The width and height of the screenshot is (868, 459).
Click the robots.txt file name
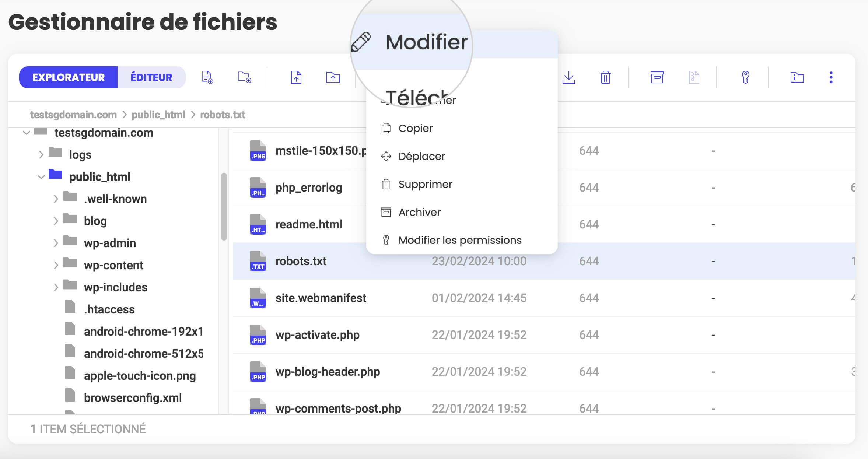(x=301, y=261)
